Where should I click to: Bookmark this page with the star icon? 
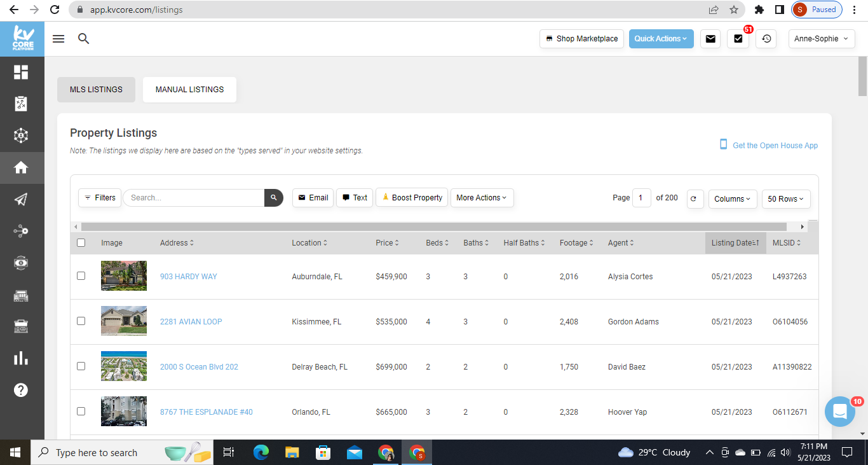pos(734,10)
